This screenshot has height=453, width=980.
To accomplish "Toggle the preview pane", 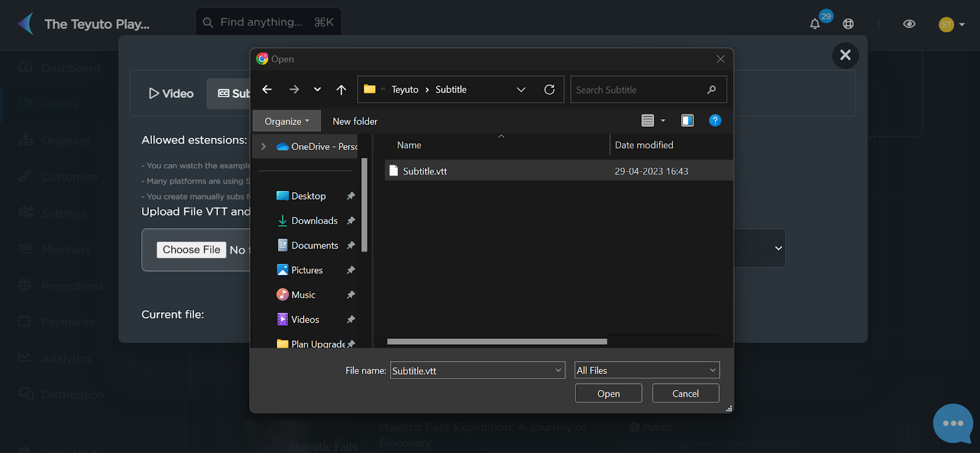I will (687, 121).
